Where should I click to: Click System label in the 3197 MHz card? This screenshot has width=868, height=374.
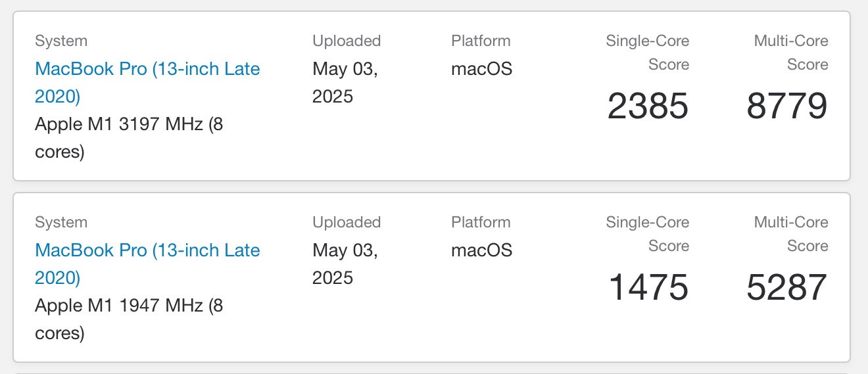(61, 41)
